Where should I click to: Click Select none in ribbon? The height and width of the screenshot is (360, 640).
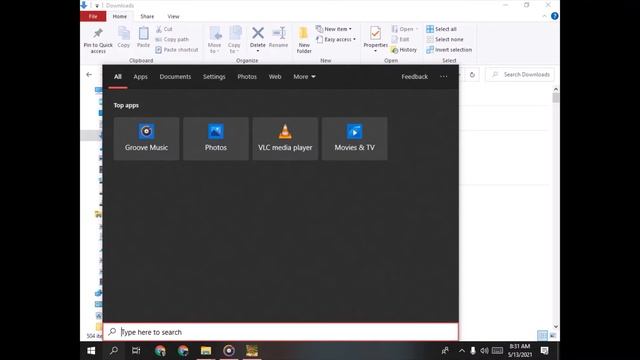[x=444, y=40]
